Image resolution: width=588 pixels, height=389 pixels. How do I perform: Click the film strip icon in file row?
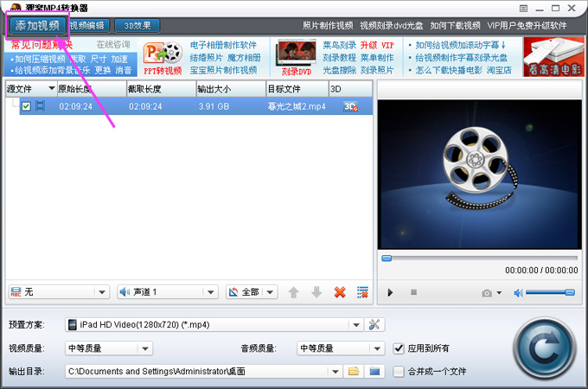coord(40,106)
